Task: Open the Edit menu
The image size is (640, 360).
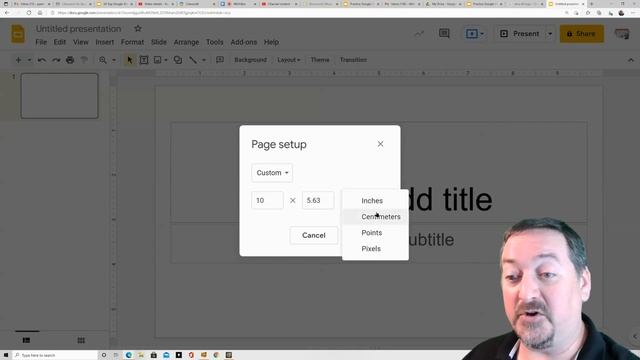Action: pos(60,42)
